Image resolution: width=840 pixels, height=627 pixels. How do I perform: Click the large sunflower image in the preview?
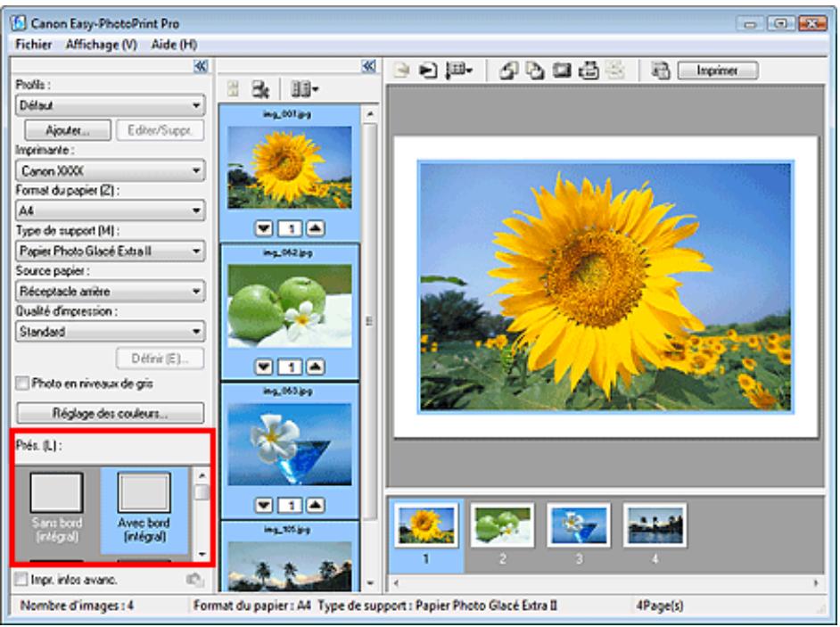click(605, 286)
